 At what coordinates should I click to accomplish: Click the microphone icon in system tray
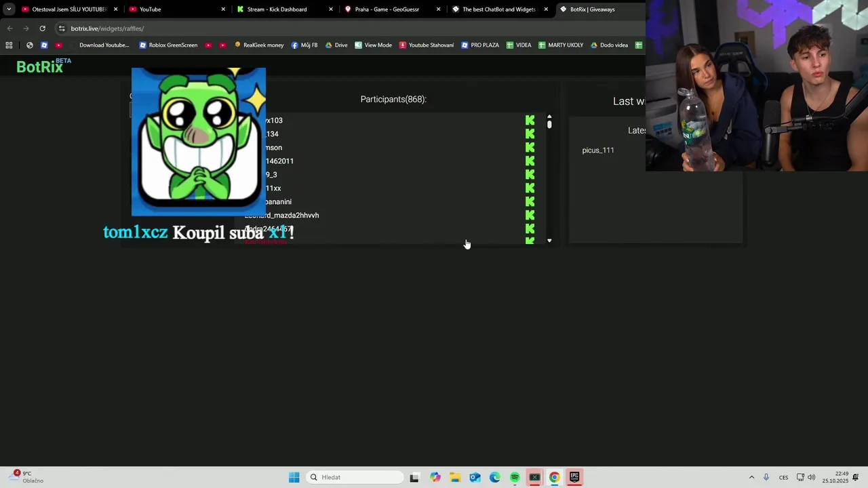(766, 477)
